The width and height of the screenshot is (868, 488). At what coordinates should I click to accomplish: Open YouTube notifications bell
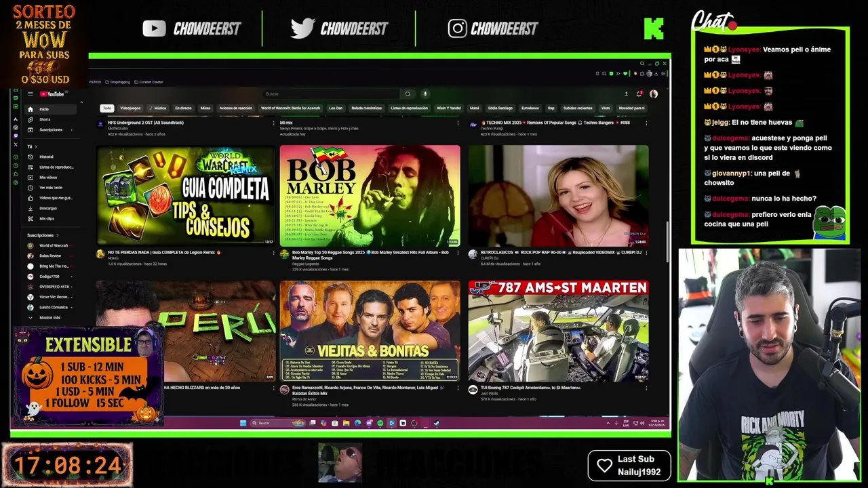(x=639, y=94)
